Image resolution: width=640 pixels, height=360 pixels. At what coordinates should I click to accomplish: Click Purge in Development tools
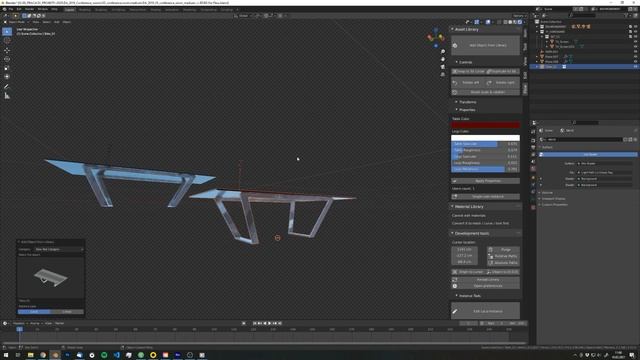(x=503, y=249)
